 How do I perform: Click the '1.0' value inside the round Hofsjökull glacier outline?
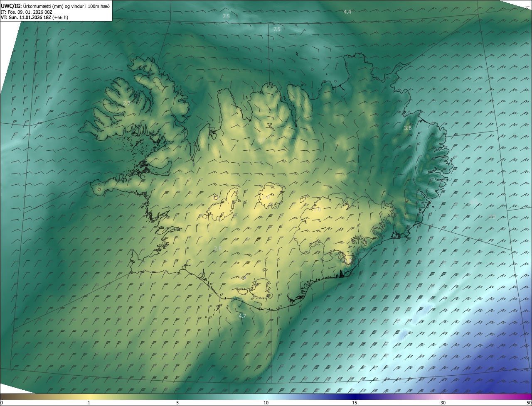click(266, 197)
